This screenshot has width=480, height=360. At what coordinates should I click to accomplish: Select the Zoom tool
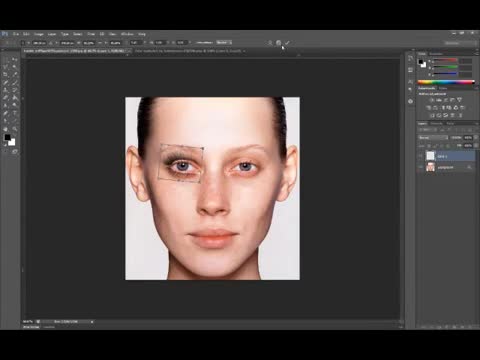[x=14, y=129]
